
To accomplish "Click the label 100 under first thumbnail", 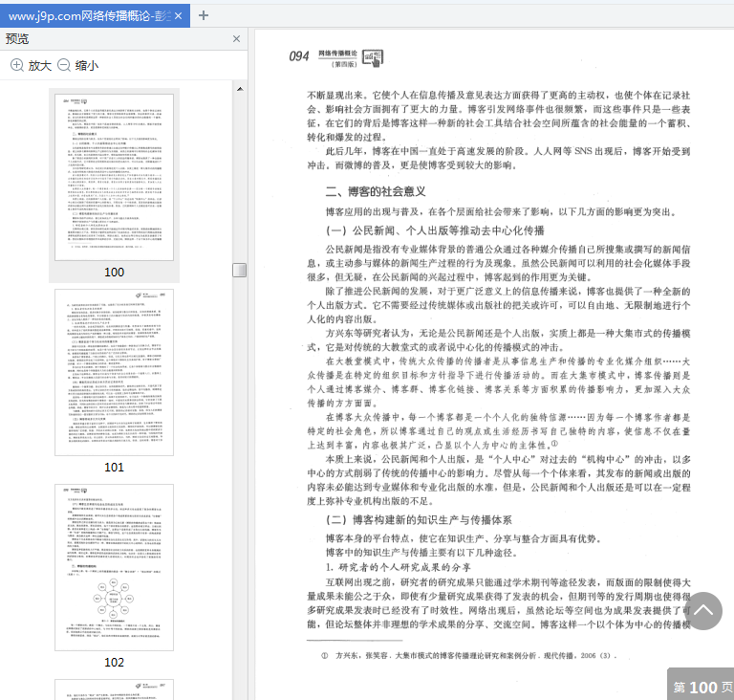I will click(x=115, y=273).
